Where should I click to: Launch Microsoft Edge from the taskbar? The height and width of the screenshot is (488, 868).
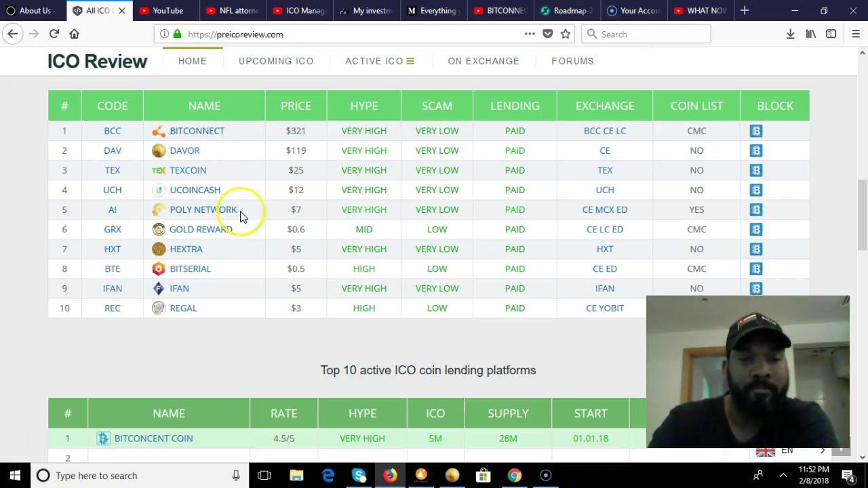click(x=328, y=476)
